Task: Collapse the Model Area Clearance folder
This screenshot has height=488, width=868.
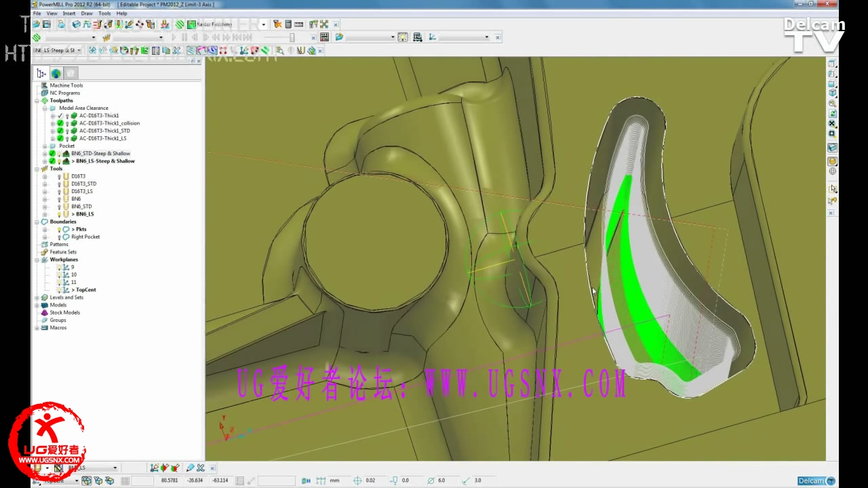Action: pyautogui.click(x=45, y=108)
